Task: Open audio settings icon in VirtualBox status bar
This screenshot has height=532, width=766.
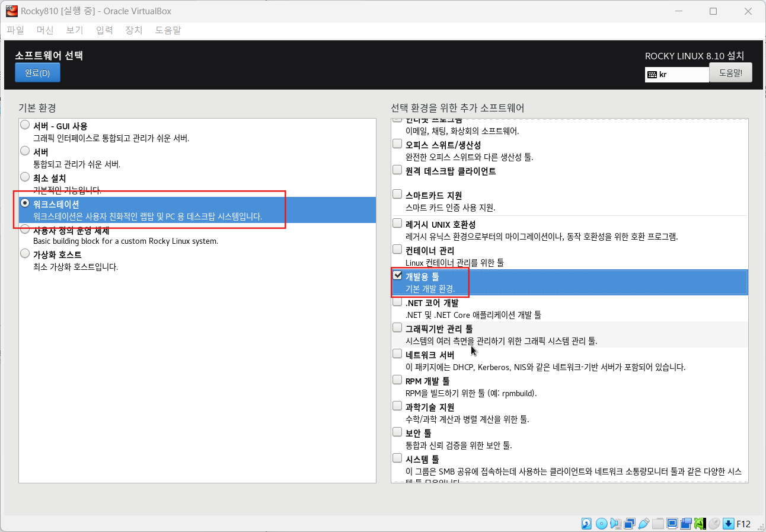Action: pos(615,524)
